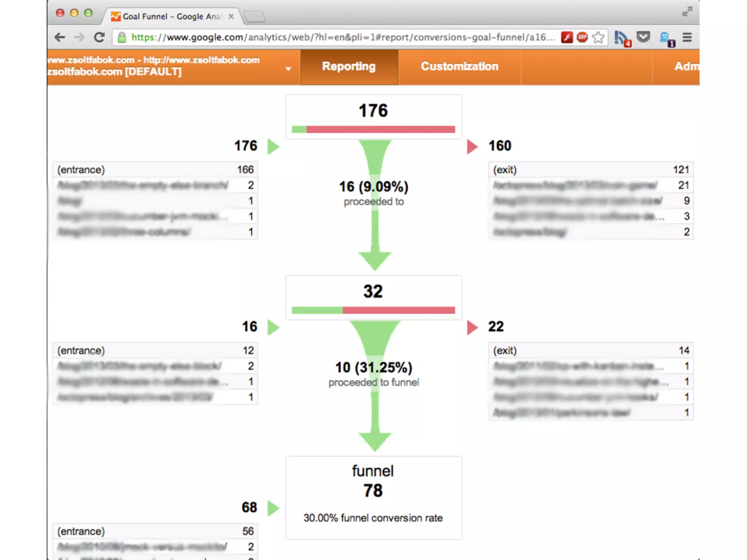This screenshot has width=747, height=560.
Task: Click the red arrow beside 22 exits
Action: pos(472,327)
